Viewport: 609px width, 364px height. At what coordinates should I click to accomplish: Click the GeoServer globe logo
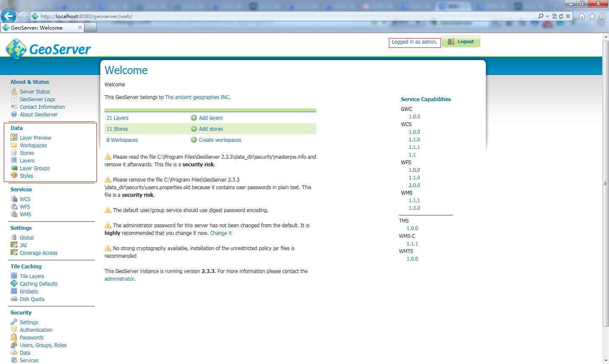16,49
